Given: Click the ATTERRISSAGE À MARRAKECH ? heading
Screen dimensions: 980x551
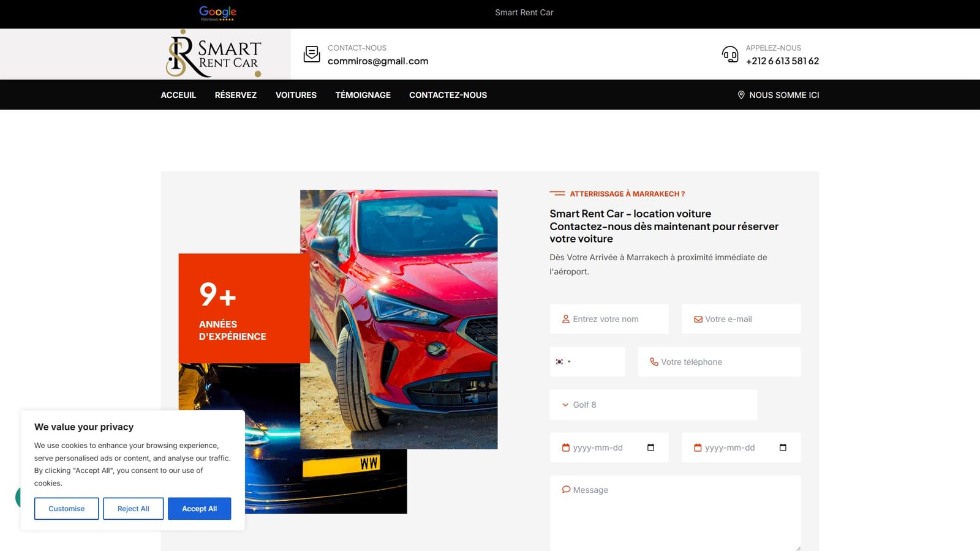Looking at the screenshot, I should (x=627, y=194).
